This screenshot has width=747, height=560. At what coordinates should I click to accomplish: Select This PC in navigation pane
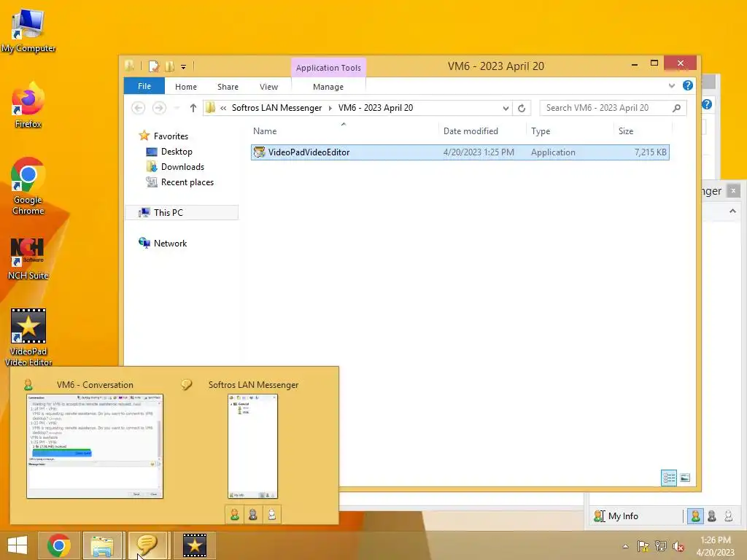(182, 213)
